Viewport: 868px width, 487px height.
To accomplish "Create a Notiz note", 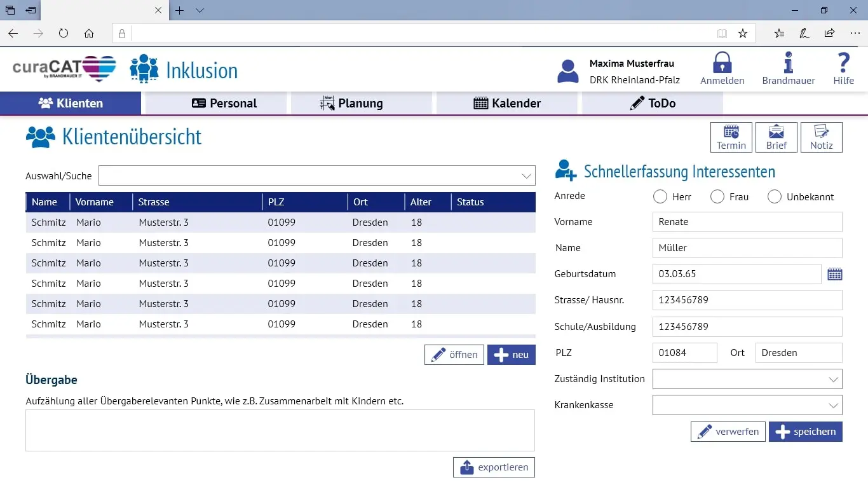I will pyautogui.click(x=822, y=137).
